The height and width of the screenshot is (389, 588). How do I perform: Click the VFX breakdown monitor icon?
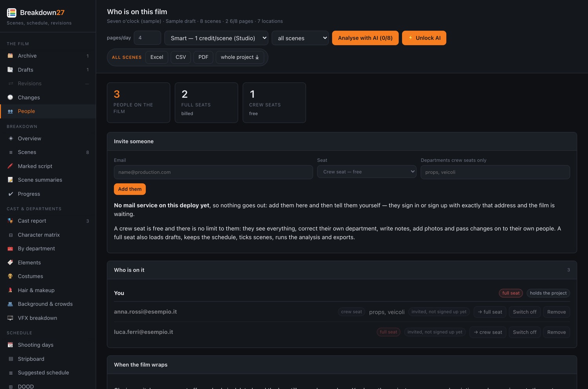(11, 318)
